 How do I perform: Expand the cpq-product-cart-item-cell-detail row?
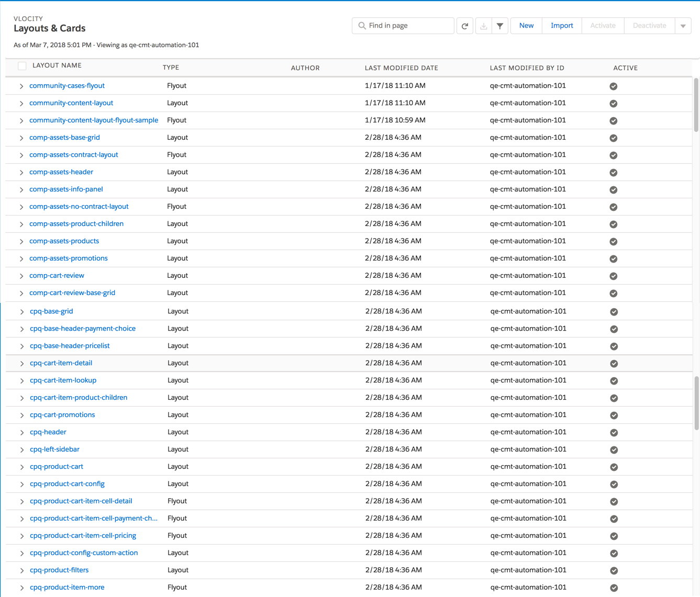[22, 502]
